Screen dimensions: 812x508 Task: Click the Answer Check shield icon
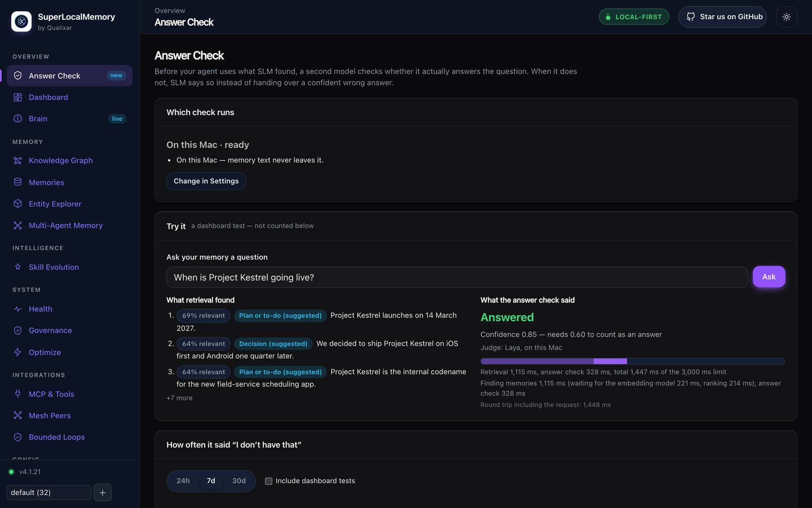tap(18, 75)
